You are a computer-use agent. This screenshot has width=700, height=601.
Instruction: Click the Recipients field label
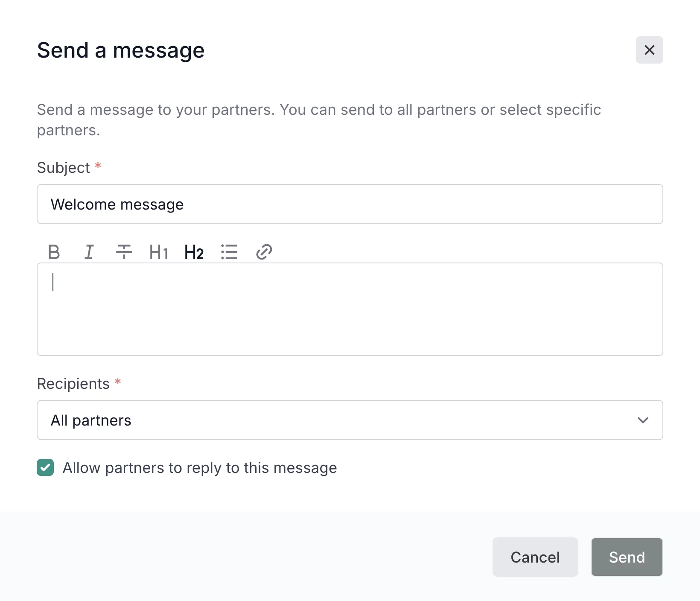pyautogui.click(x=73, y=384)
